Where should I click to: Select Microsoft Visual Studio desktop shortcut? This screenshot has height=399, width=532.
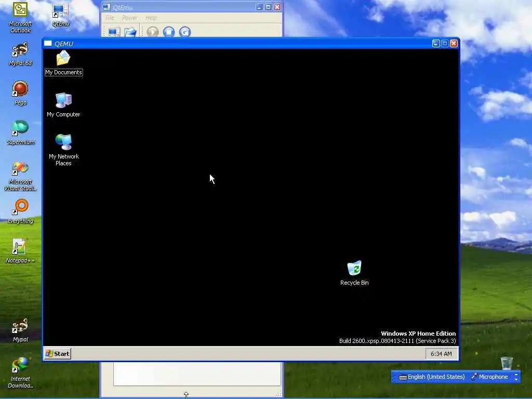pos(20,176)
